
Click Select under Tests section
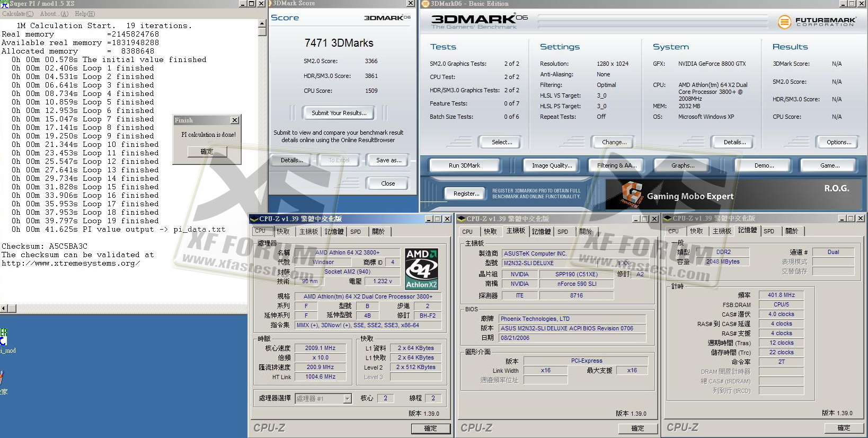tap(501, 142)
